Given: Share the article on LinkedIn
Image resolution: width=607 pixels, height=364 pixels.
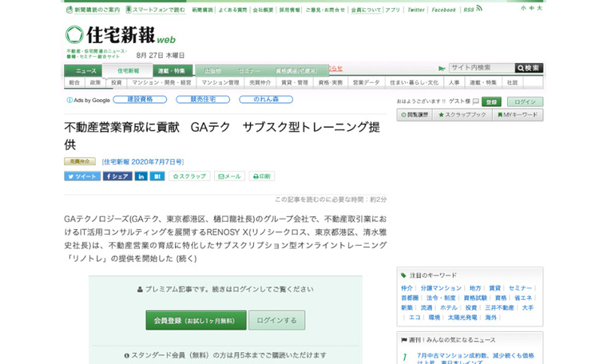Looking at the screenshot, I should (x=141, y=176).
